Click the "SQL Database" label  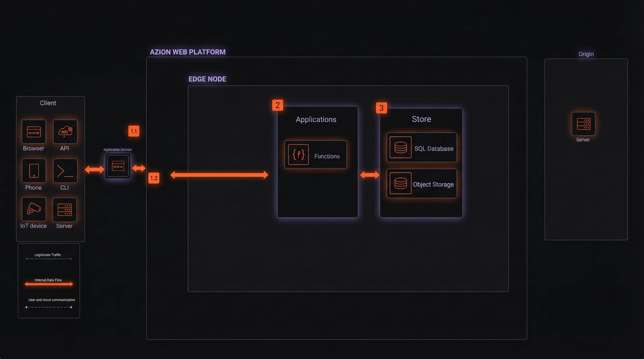[x=434, y=149]
